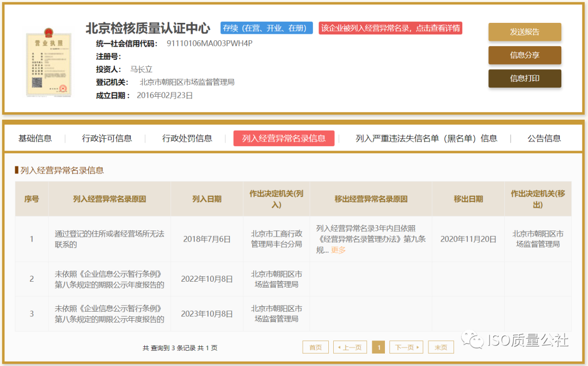Select page number 1 in pagination
This screenshot has height=366, width=588.
(x=378, y=347)
